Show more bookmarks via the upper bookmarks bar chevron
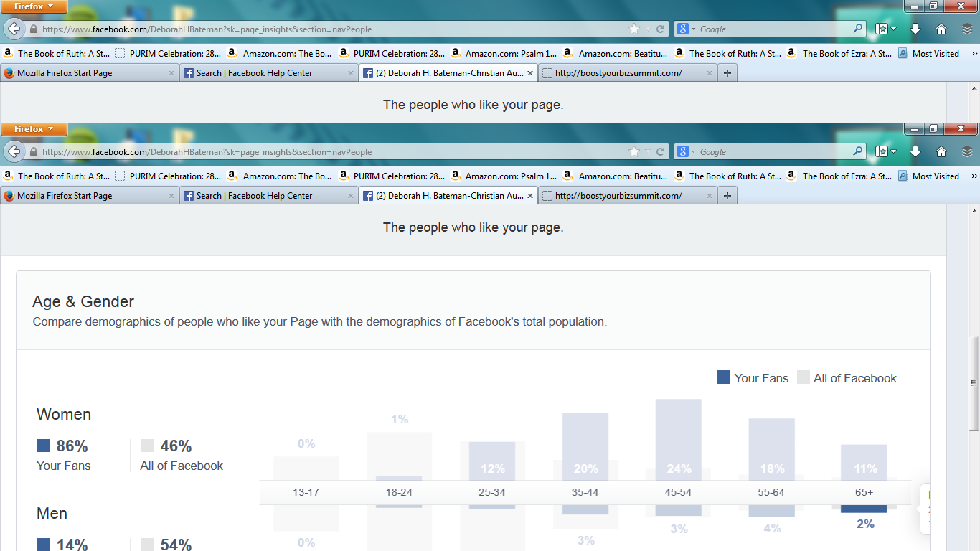The height and width of the screenshot is (551, 980). 974,53
